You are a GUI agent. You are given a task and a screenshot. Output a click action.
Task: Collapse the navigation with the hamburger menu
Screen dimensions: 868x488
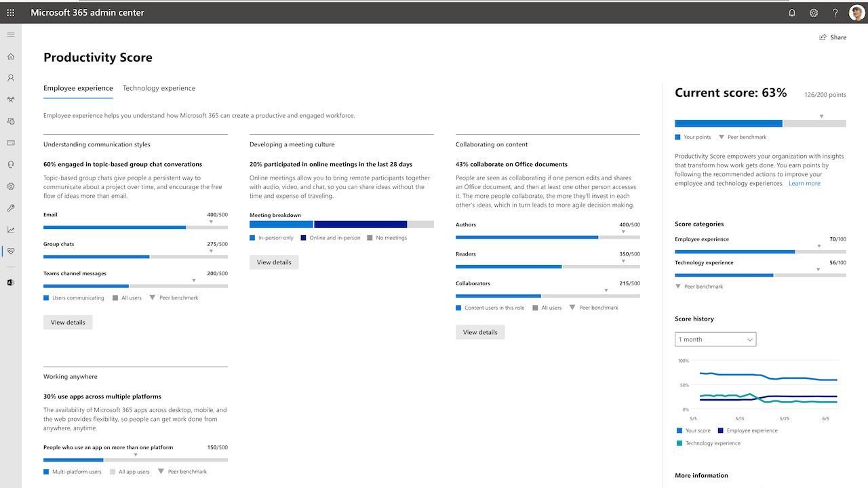tap(10, 34)
